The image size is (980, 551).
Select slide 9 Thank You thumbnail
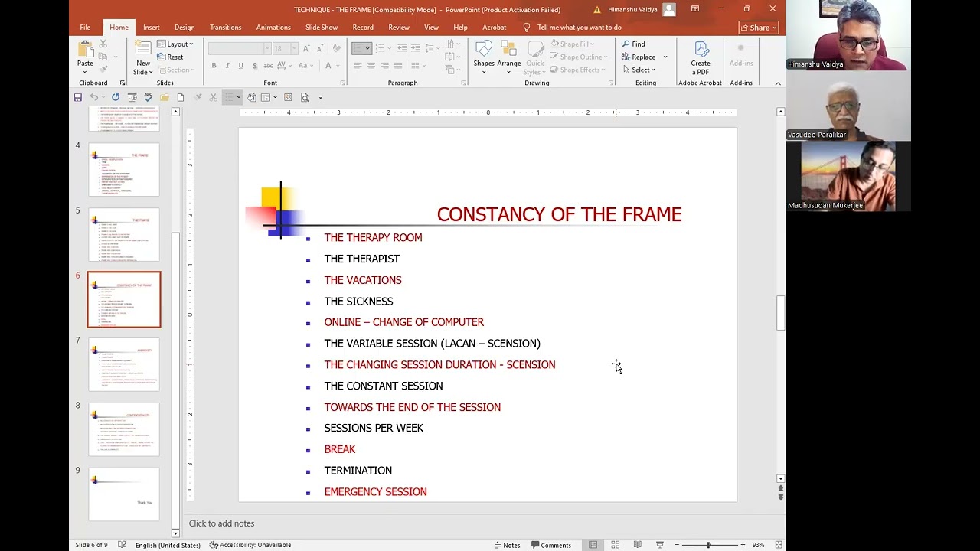pos(124,494)
